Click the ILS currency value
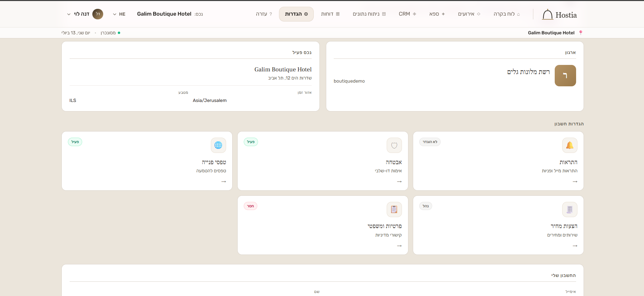644x296 pixels. pos(73,101)
